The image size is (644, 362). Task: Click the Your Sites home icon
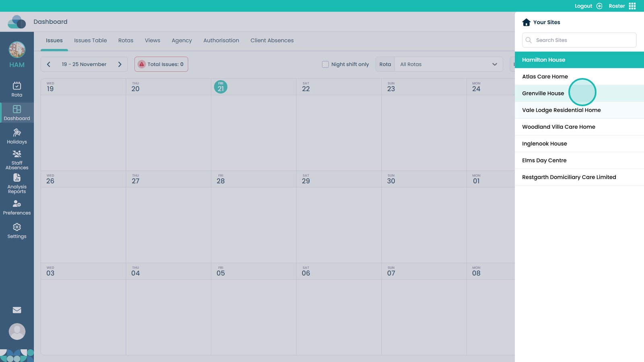[526, 22]
